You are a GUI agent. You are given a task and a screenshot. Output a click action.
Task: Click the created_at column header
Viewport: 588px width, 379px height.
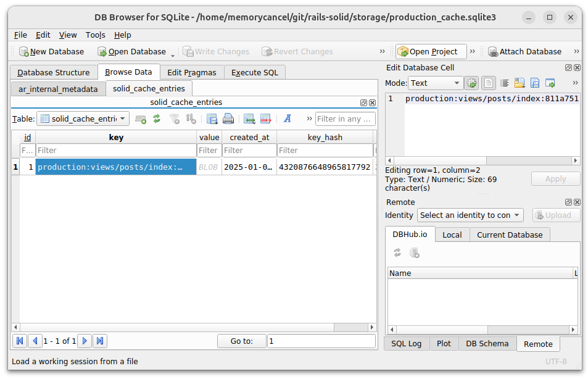pos(249,137)
